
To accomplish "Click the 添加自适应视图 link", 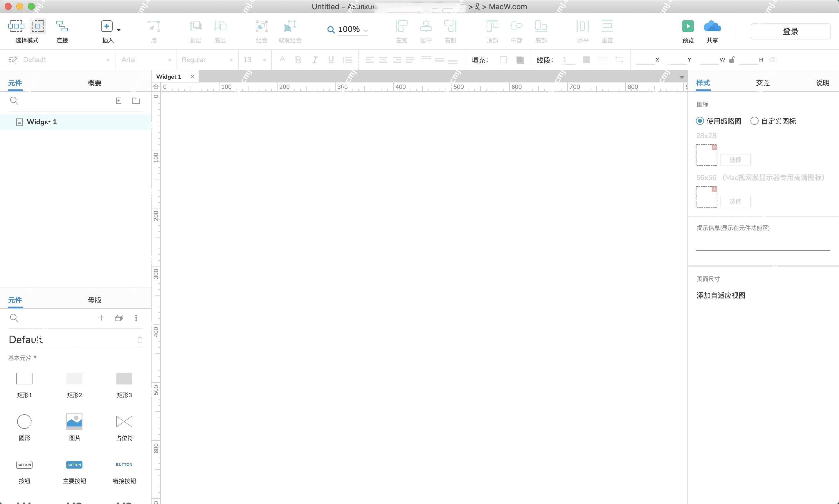I will 721,296.
